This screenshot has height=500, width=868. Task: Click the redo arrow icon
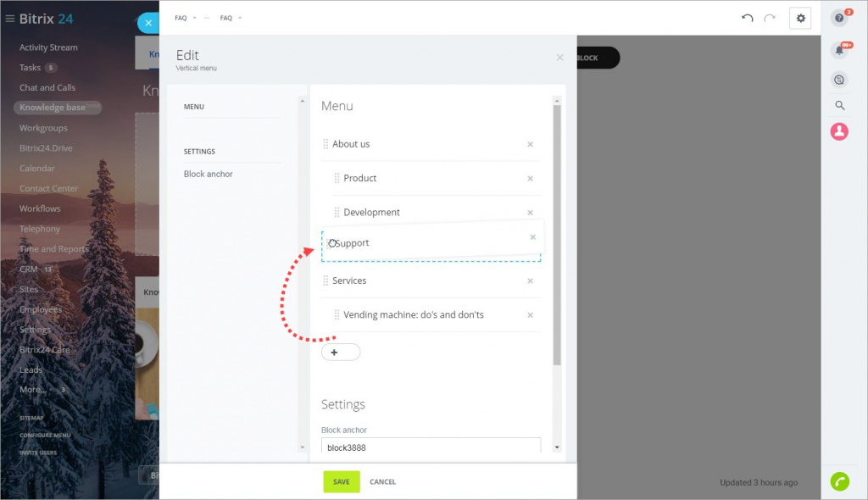tap(770, 18)
